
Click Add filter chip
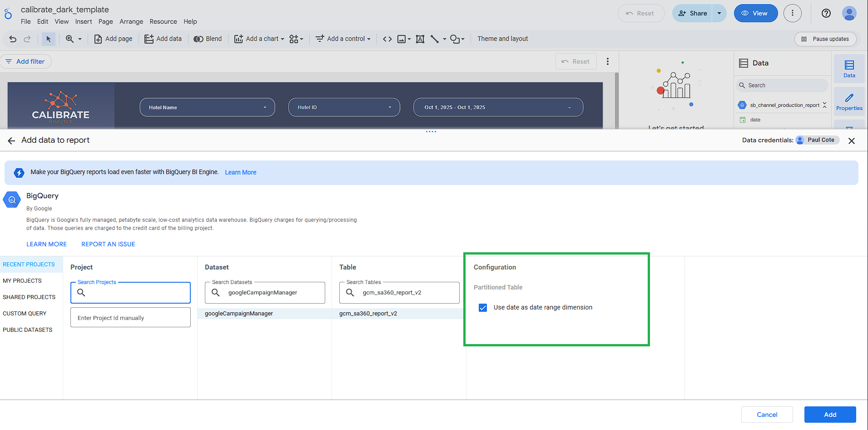coord(26,61)
